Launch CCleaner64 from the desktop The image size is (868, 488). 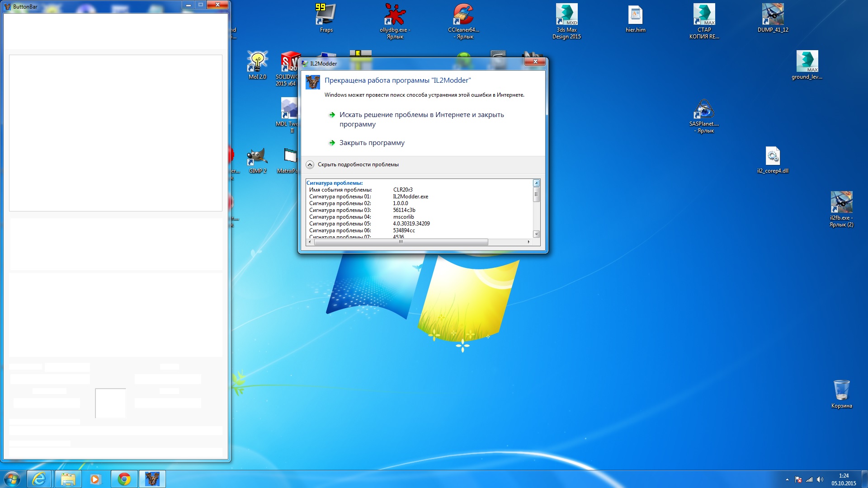[463, 15]
